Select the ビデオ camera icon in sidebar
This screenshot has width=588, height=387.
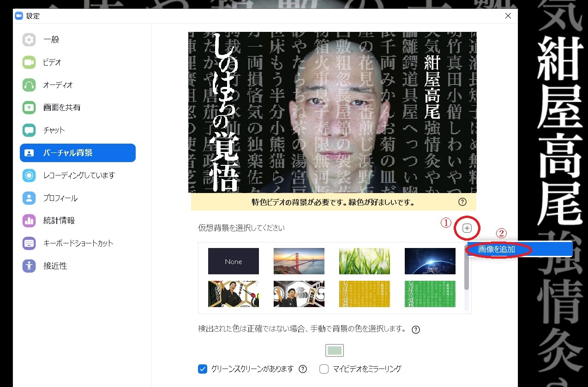click(29, 62)
